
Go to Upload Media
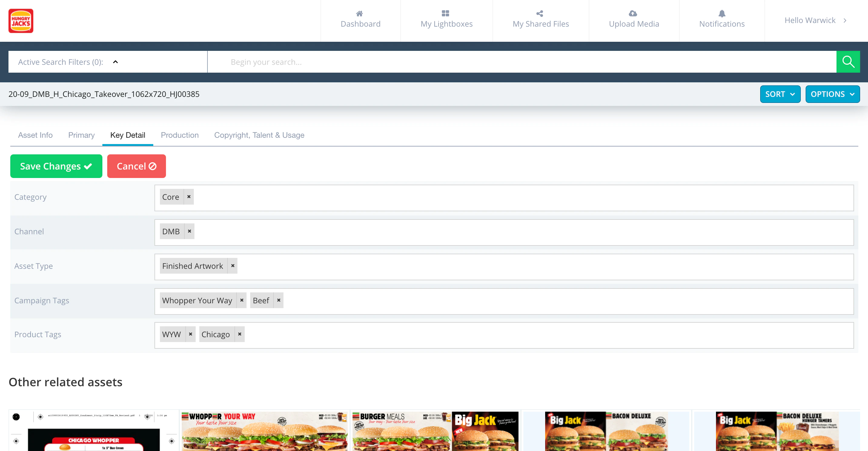(x=634, y=20)
